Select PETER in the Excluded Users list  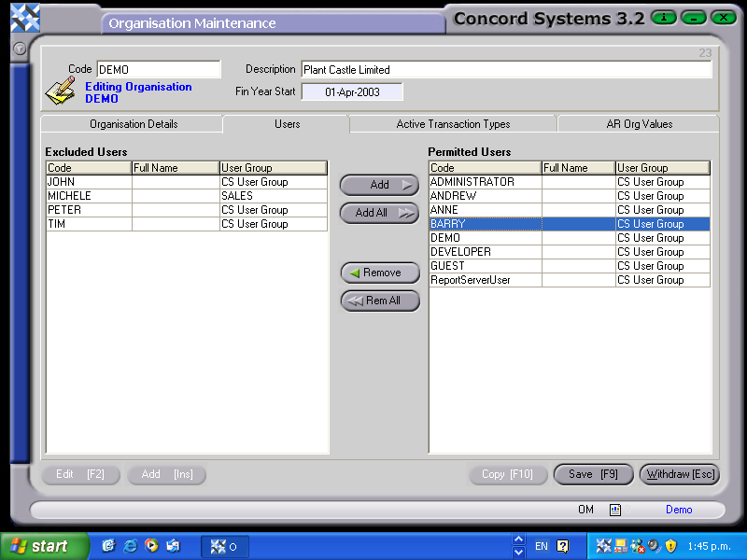pyautogui.click(x=89, y=209)
